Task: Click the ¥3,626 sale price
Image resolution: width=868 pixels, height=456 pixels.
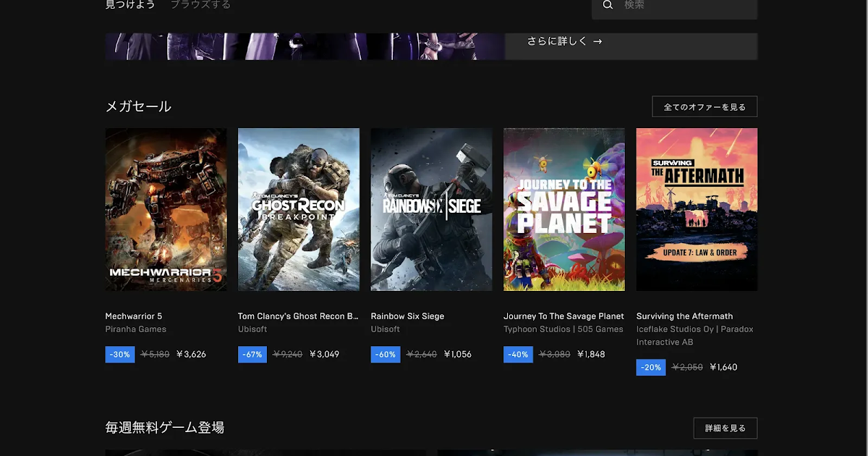Action: [191, 355]
